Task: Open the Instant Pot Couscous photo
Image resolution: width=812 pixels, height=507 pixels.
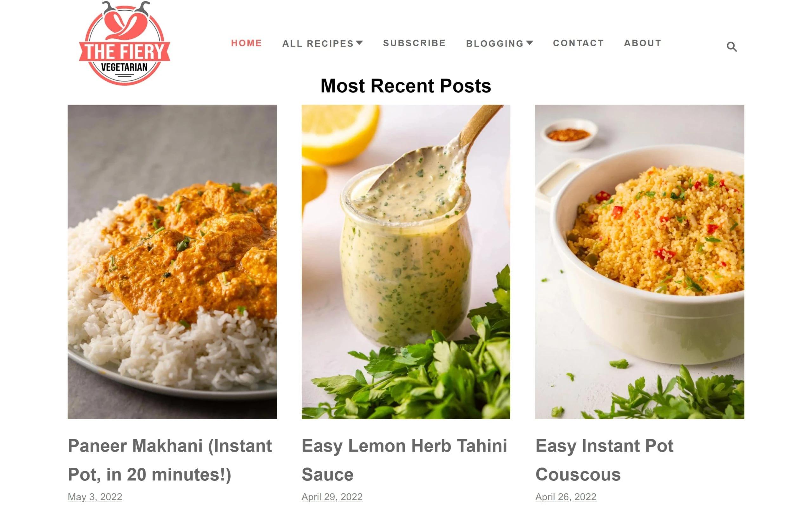Action: pos(639,262)
